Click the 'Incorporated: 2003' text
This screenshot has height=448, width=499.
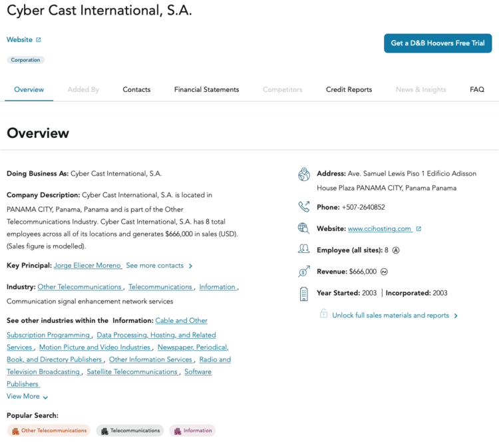click(416, 293)
